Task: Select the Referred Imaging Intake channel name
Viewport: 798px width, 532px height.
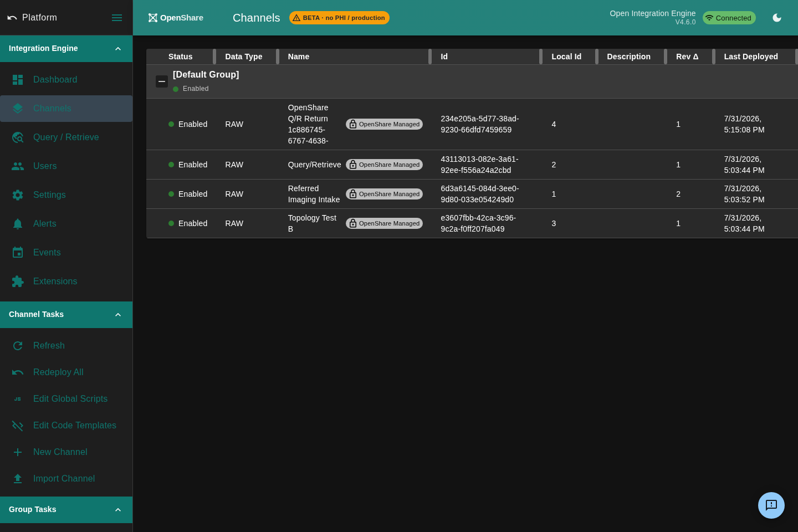Action: (x=314, y=194)
